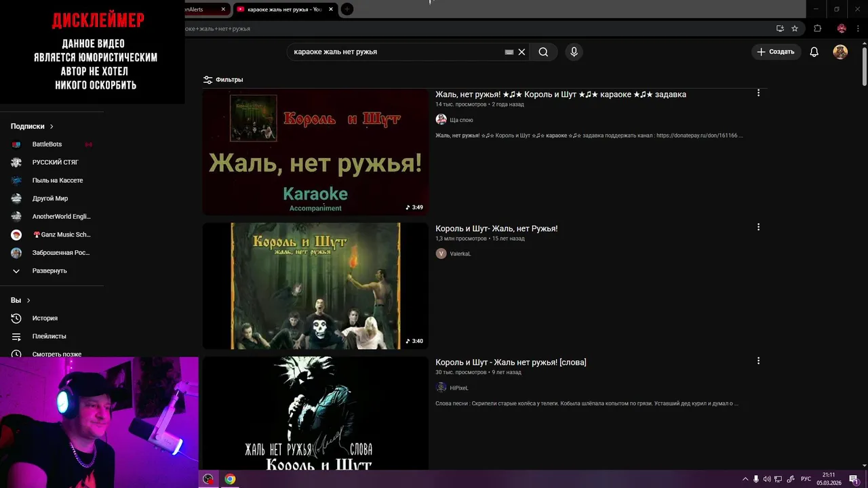Click the ValerkaL channel avatar
Viewport: 868px width, 488px height.
[441, 253]
